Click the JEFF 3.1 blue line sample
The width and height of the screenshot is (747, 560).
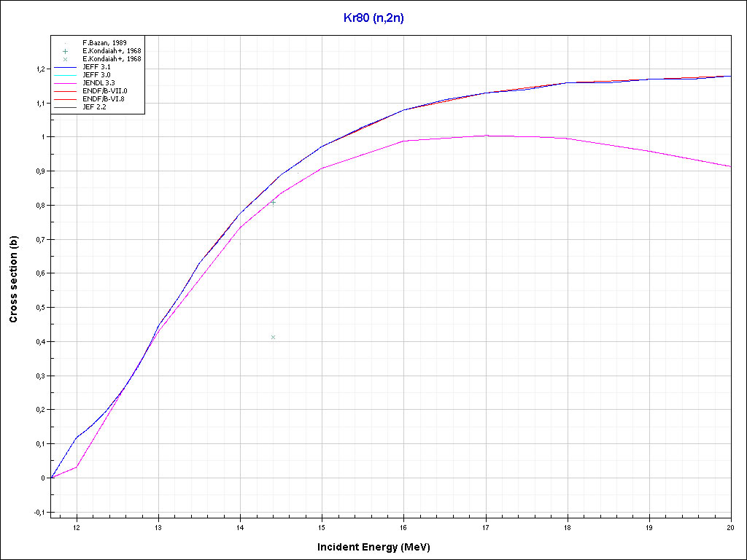tap(65, 67)
